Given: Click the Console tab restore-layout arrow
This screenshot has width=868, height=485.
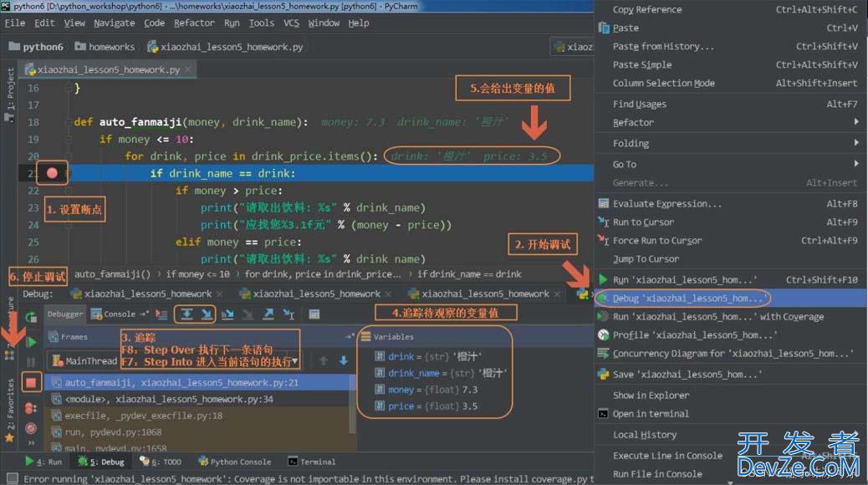Looking at the screenshot, I should click(x=145, y=314).
